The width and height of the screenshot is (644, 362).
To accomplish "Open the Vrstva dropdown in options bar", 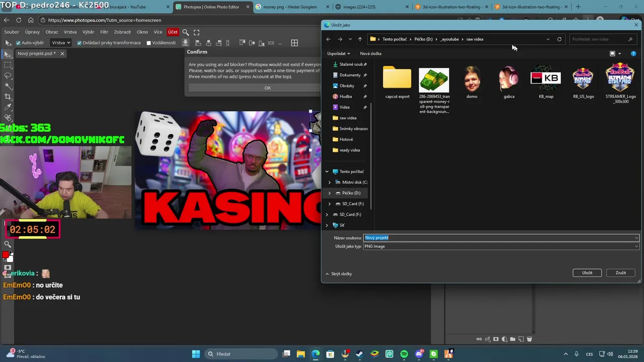I will point(61,43).
